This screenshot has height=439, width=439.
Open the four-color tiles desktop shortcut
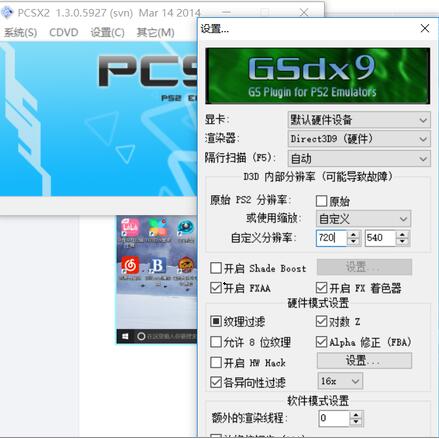coord(158,228)
